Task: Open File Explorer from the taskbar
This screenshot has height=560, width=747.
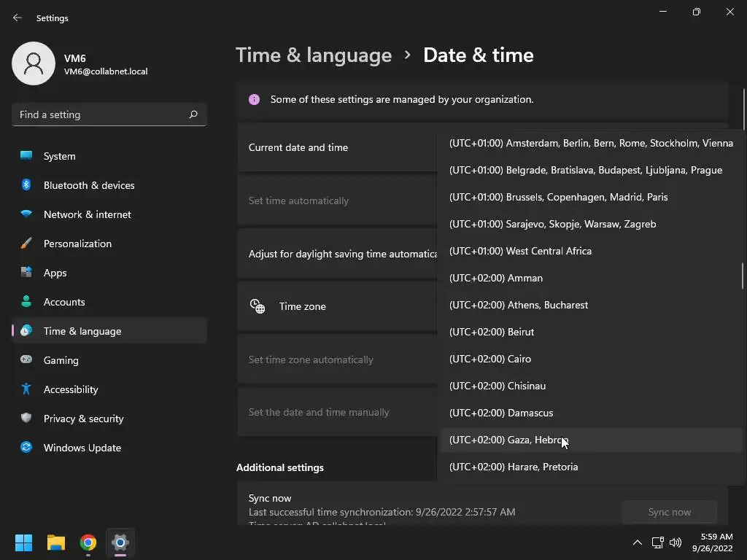Action: click(x=56, y=542)
